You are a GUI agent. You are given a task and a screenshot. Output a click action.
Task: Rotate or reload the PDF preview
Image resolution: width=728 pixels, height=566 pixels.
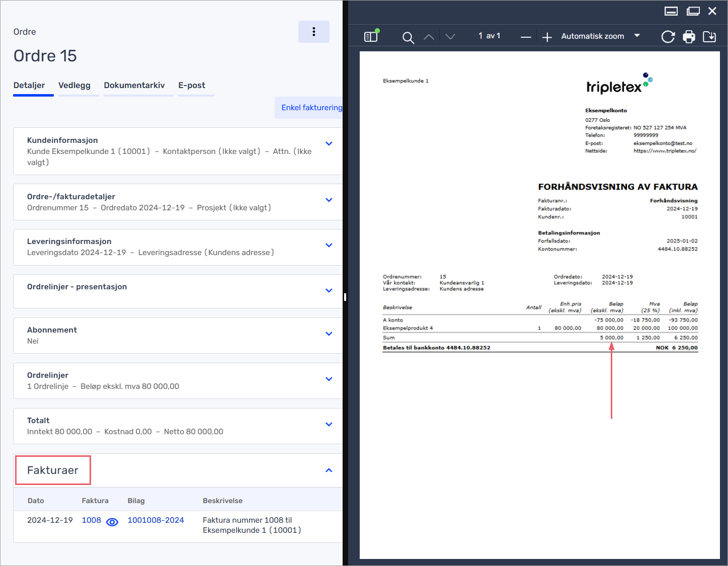click(x=668, y=37)
